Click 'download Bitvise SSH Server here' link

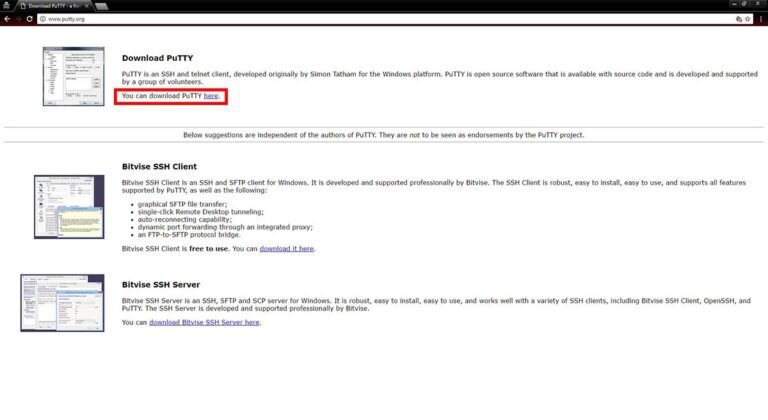point(205,323)
